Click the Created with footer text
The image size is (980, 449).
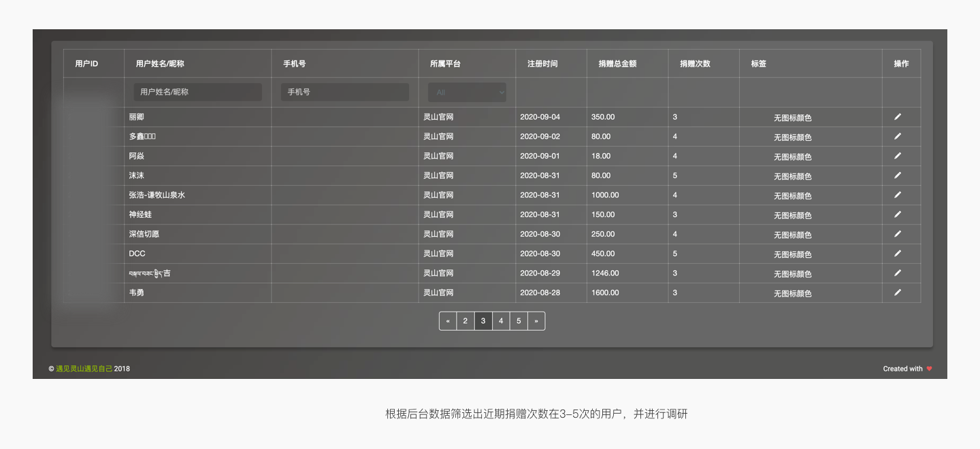coord(903,369)
